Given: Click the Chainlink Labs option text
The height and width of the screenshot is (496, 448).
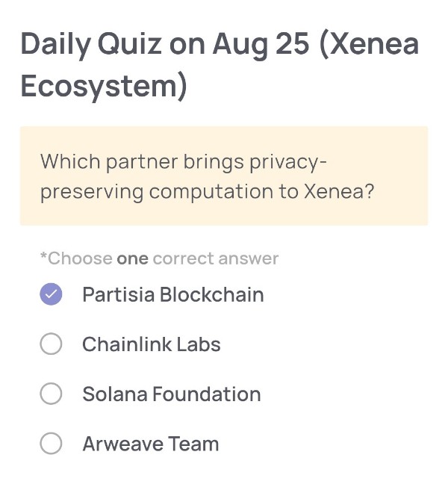Looking at the screenshot, I should (151, 344).
